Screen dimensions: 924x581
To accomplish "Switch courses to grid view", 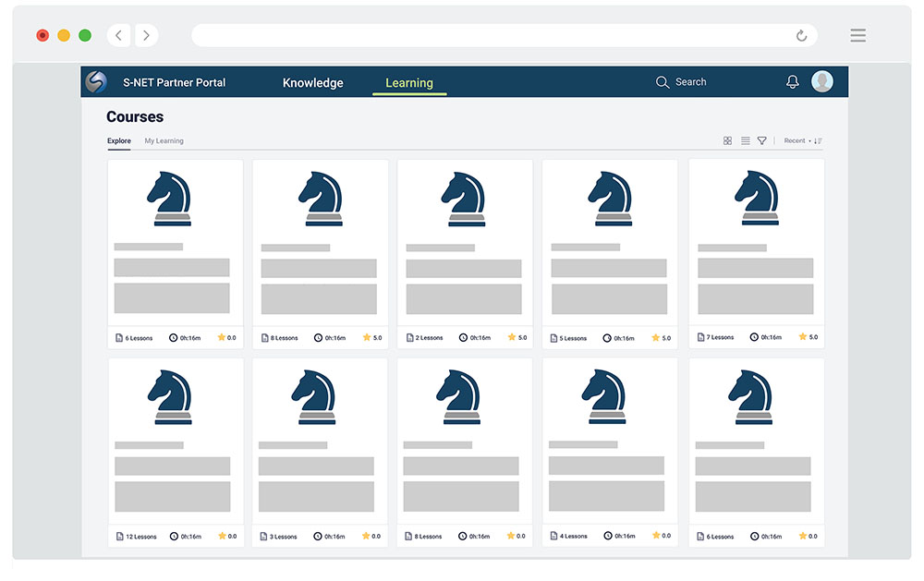I will (728, 140).
